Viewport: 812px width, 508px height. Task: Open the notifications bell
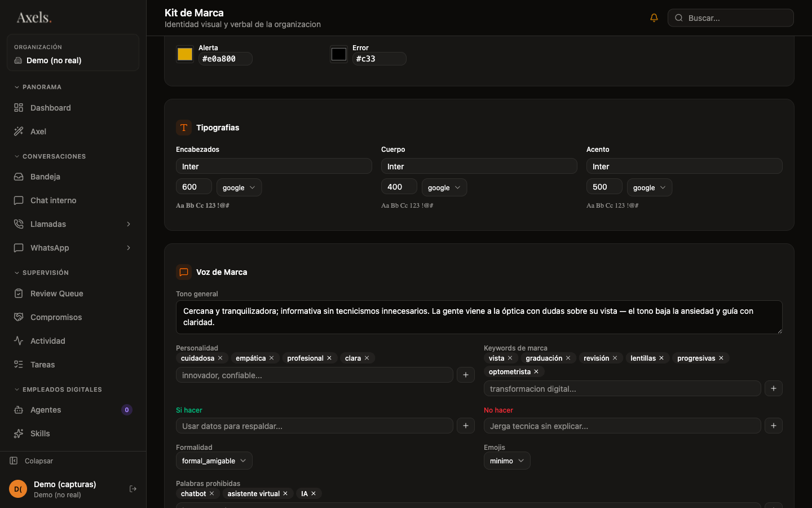point(654,18)
